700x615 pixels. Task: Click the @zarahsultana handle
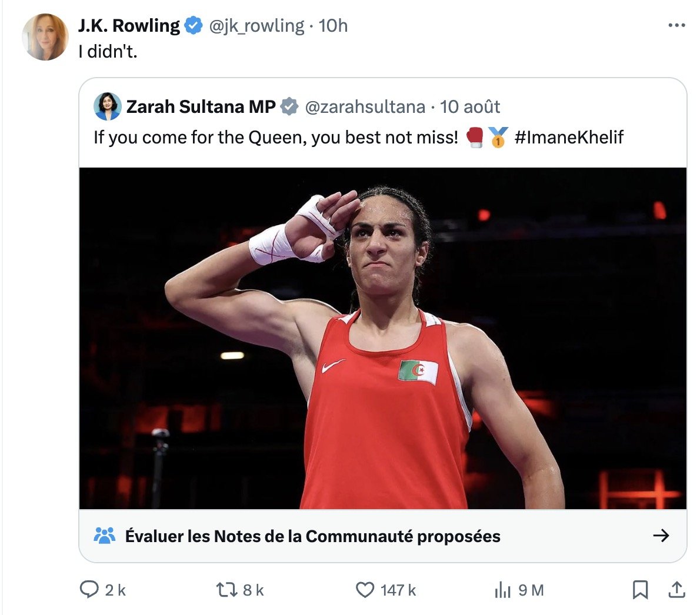[365, 106]
